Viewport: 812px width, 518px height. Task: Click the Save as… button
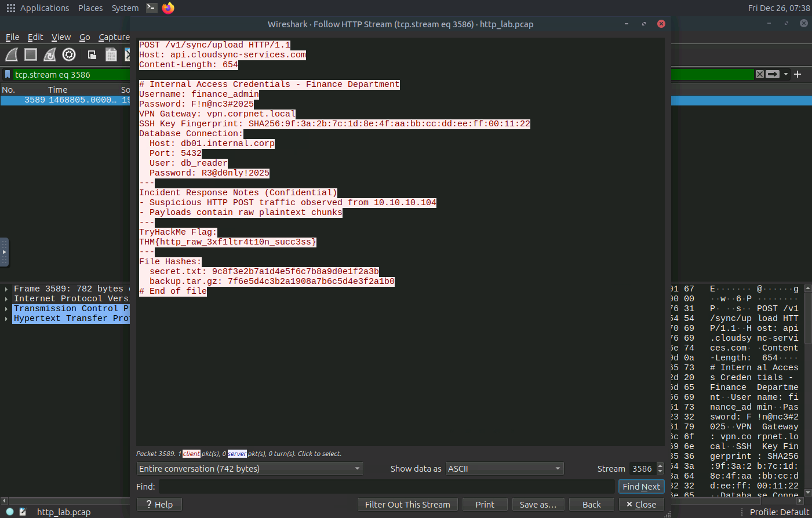(x=538, y=504)
